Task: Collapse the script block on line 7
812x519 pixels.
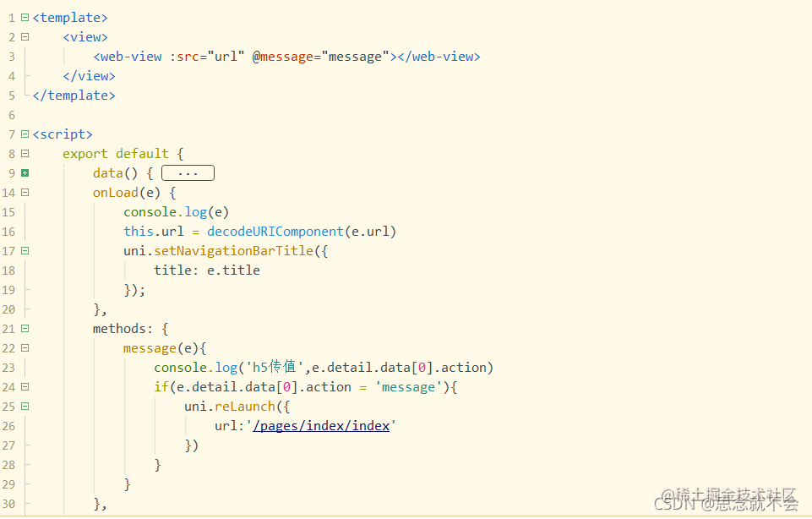Action: click(x=24, y=134)
